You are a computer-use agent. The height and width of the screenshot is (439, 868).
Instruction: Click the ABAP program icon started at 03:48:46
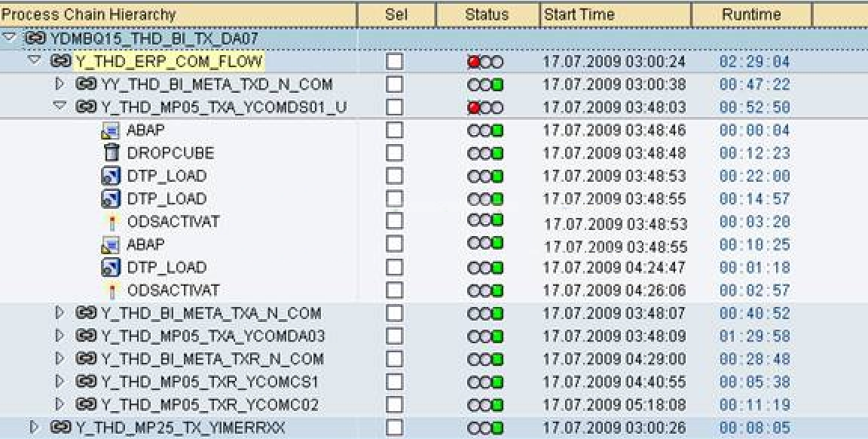pos(111,130)
